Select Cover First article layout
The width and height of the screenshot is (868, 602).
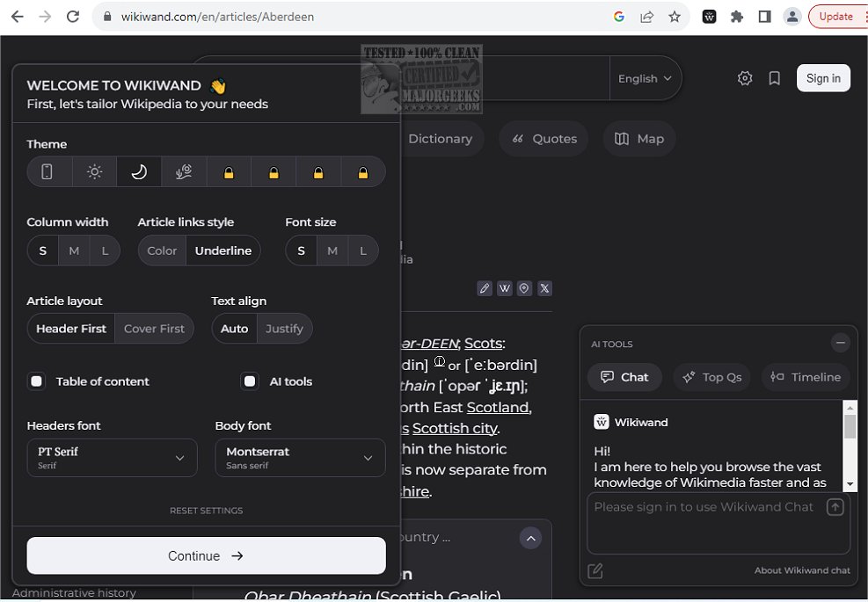point(154,329)
